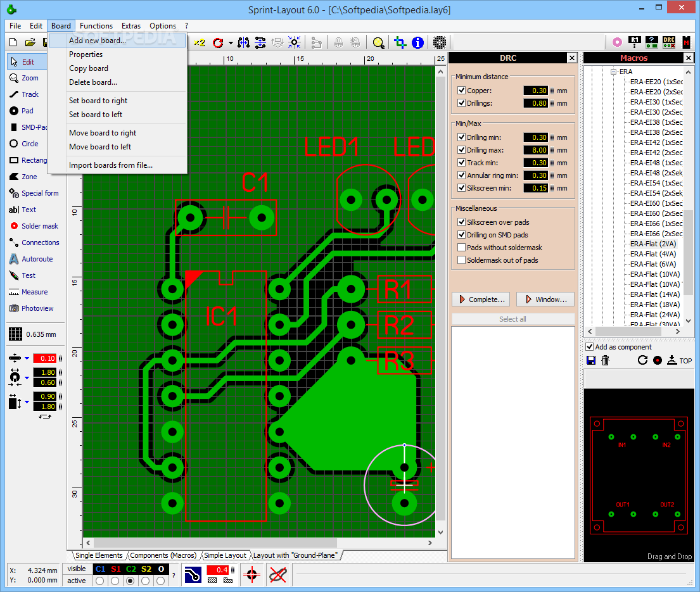Open the Extras menu

pos(130,26)
